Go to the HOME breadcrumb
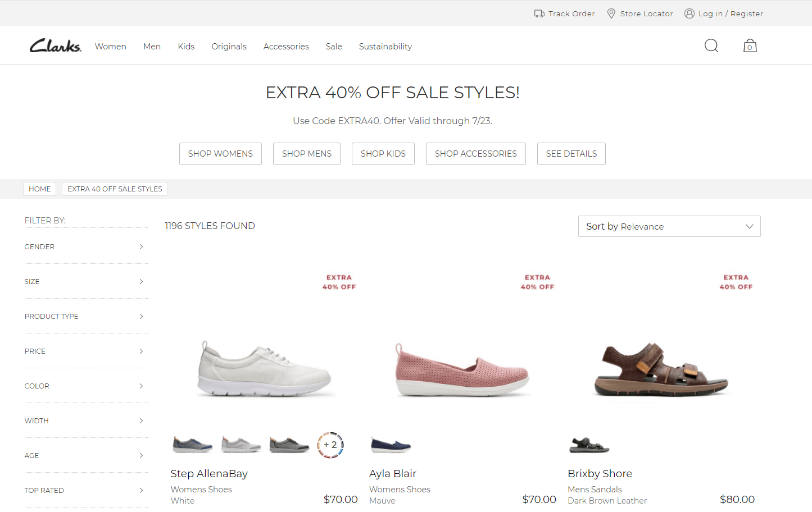Viewport: 812px width, 512px height. click(x=40, y=189)
